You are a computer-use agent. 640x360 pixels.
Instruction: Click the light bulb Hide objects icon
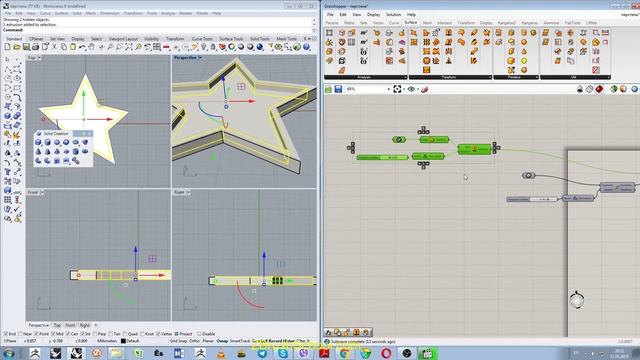204,47
